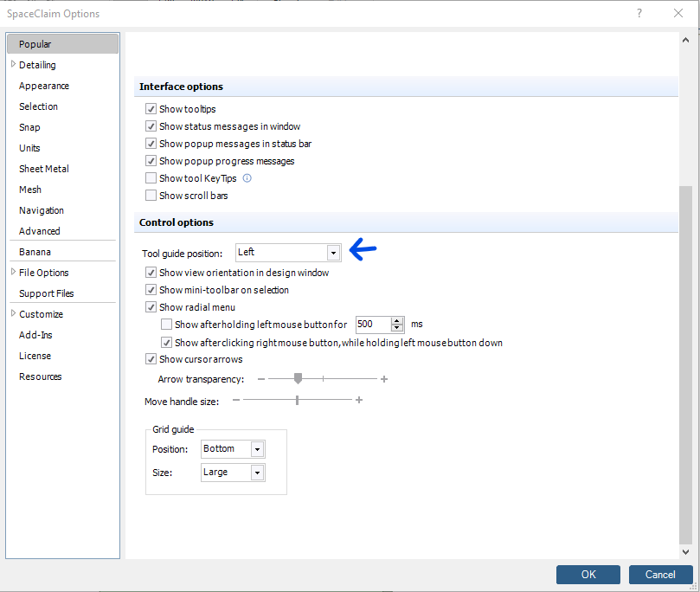This screenshot has height=592, width=700.
Task: Click the KeyTips info icon
Action: coord(247,178)
